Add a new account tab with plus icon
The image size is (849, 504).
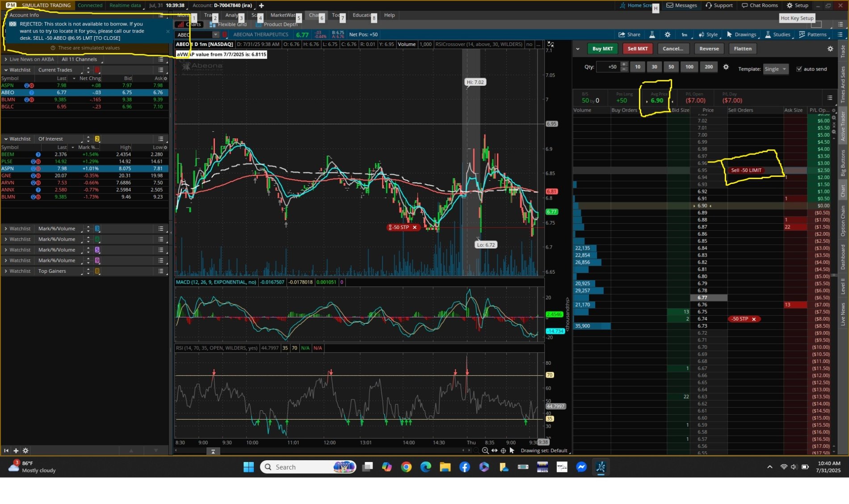click(x=261, y=5)
